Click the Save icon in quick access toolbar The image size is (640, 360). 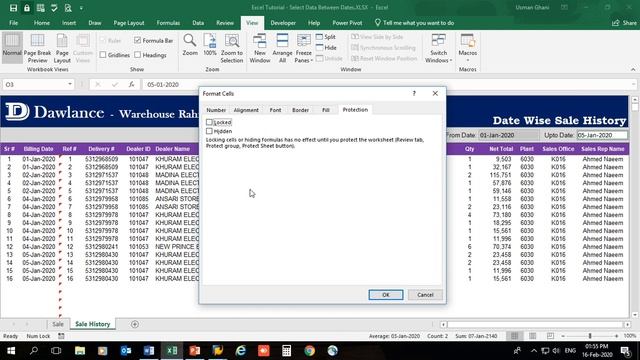[13, 8]
